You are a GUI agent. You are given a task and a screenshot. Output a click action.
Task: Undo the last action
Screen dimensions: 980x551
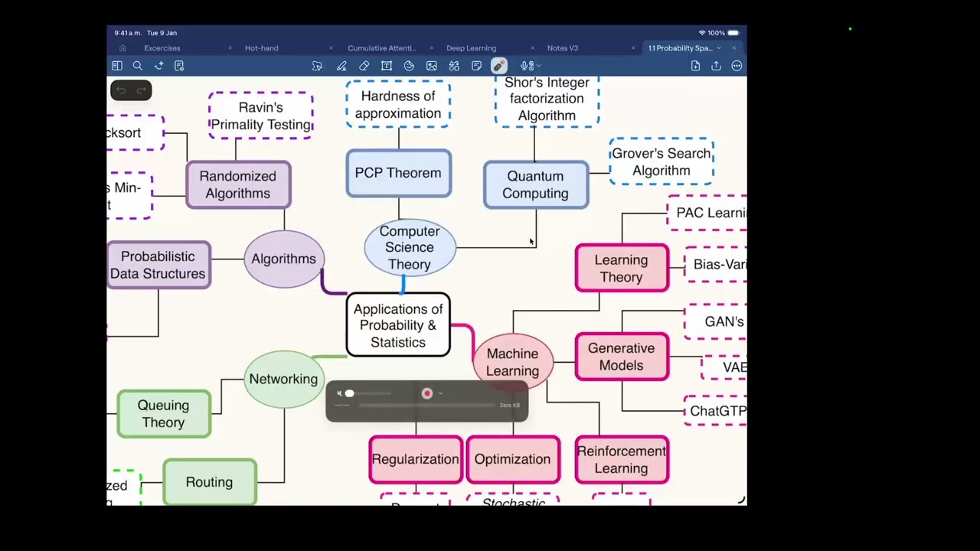coord(121,90)
